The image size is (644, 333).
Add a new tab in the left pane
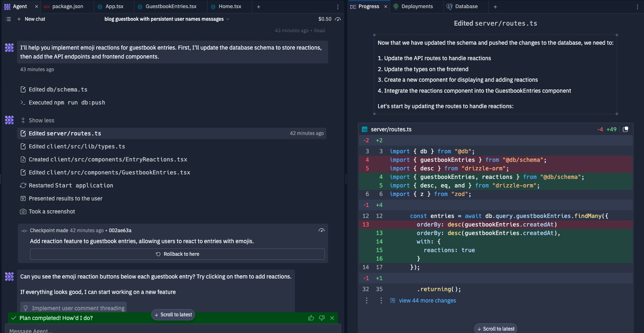[258, 7]
